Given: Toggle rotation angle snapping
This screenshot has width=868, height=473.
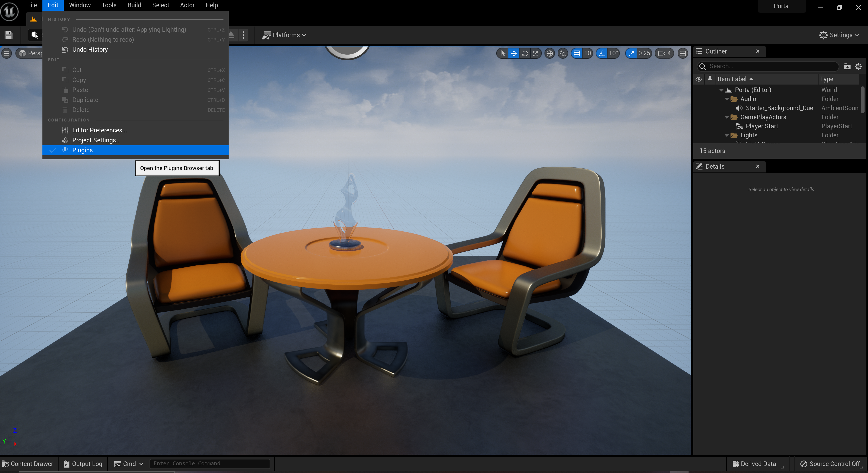Looking at the screenshot, I should [x=602, y=53].
